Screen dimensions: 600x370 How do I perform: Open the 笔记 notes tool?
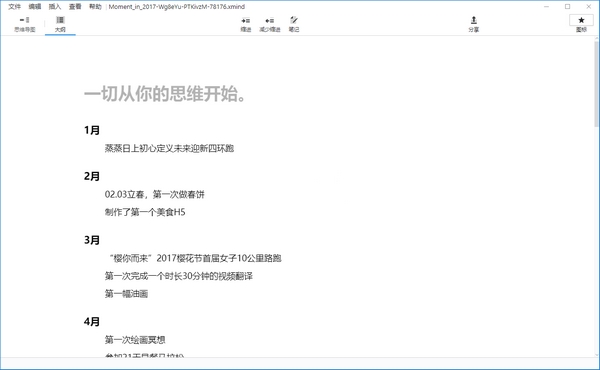tap(294, 24)
